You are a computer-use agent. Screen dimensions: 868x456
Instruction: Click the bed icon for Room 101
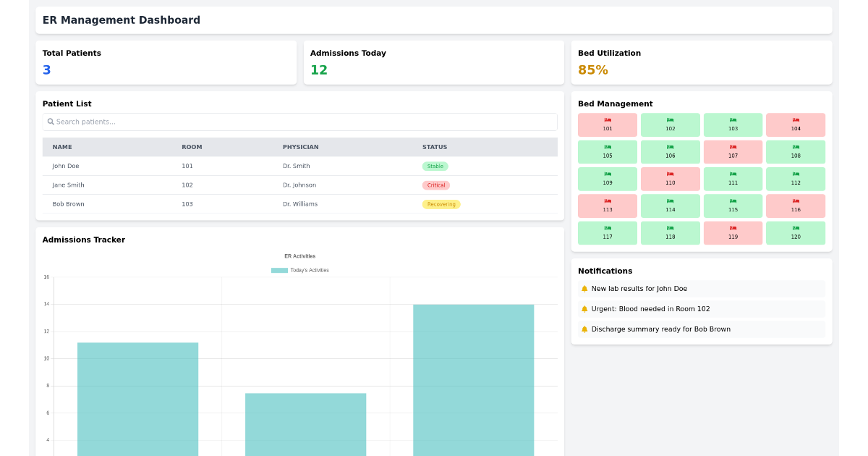(607, 121)
